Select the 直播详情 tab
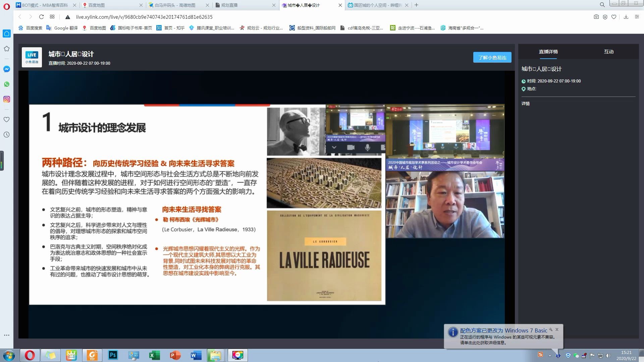This screenshot has height=362, width=644. click(548, 52)
